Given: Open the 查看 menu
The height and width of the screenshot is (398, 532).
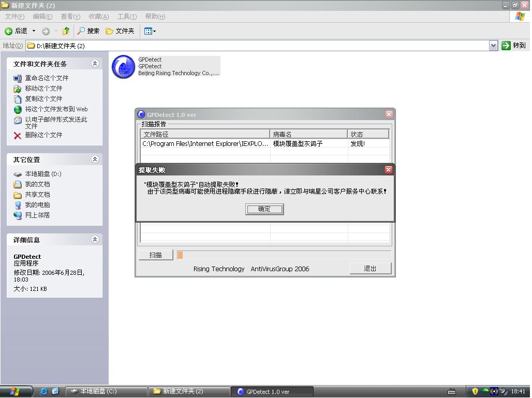Looking at the screenshot, I should coord(70,17).
